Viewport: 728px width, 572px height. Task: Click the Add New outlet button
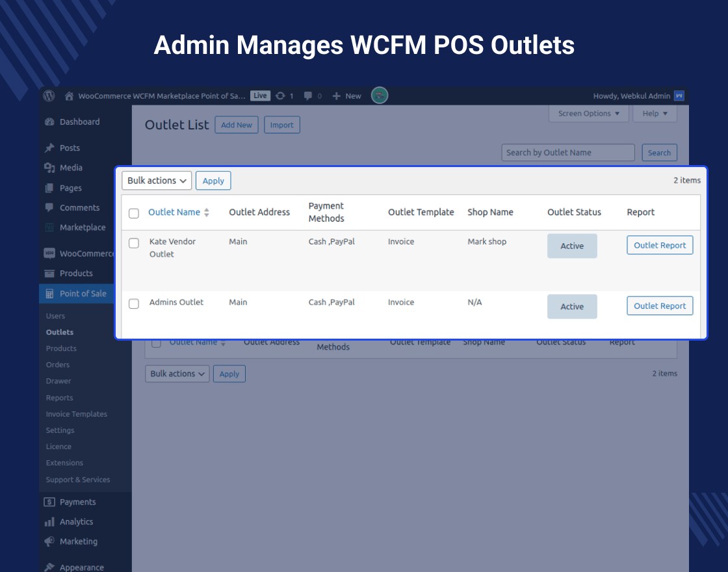[236, 125]
